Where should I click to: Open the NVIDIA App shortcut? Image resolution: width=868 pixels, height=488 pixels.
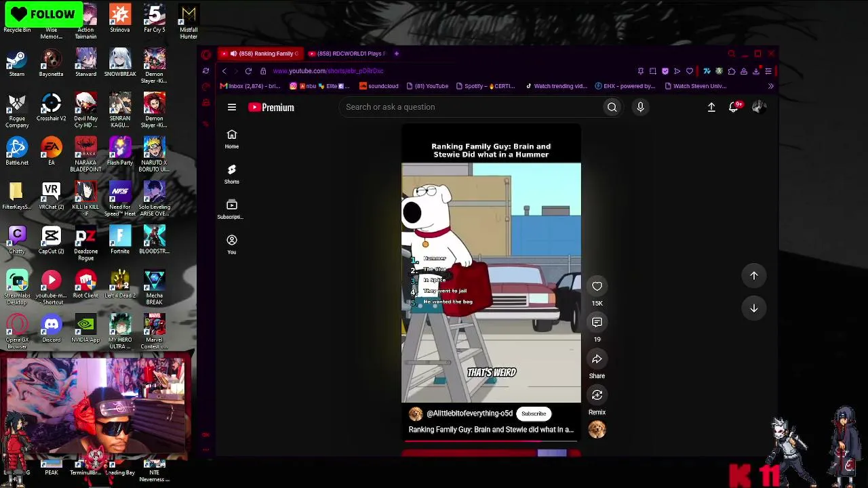(x=85, y=329)
